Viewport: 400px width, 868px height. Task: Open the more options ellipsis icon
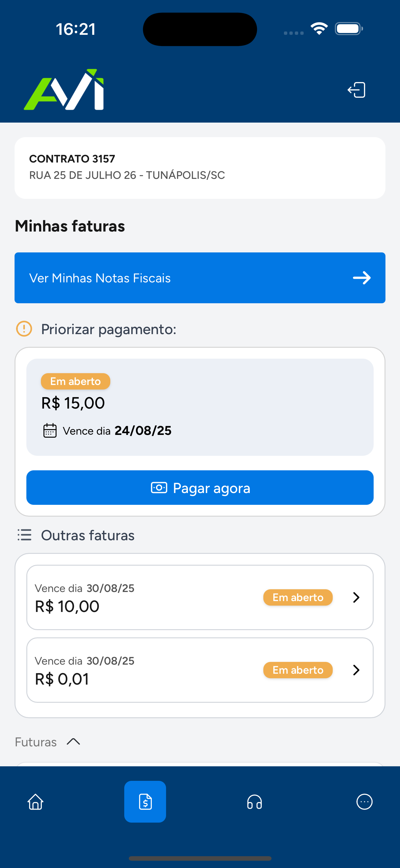tap(364, 802)
